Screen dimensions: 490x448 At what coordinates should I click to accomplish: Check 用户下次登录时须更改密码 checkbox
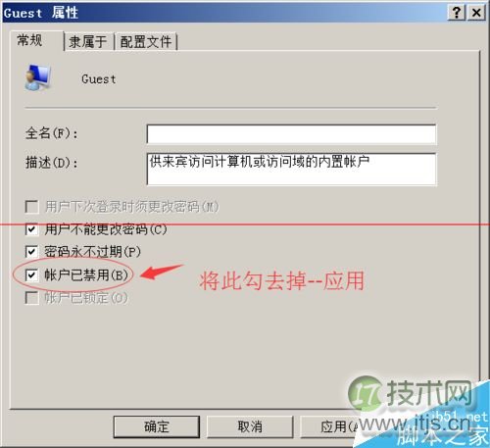coord(31,207)
